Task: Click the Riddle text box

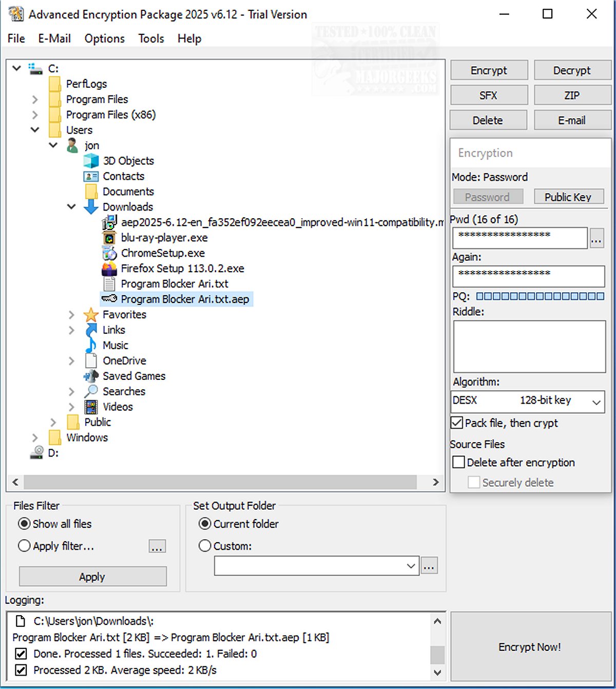Action: point(529,347)
